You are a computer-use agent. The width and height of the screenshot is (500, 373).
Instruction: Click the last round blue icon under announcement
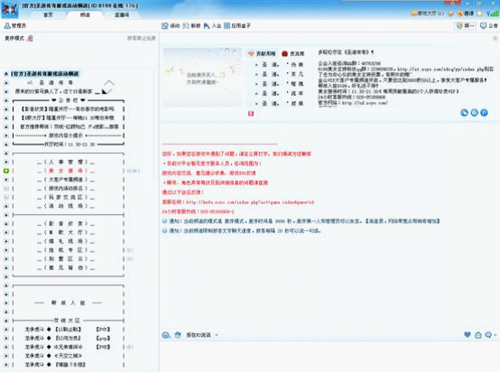484,113
